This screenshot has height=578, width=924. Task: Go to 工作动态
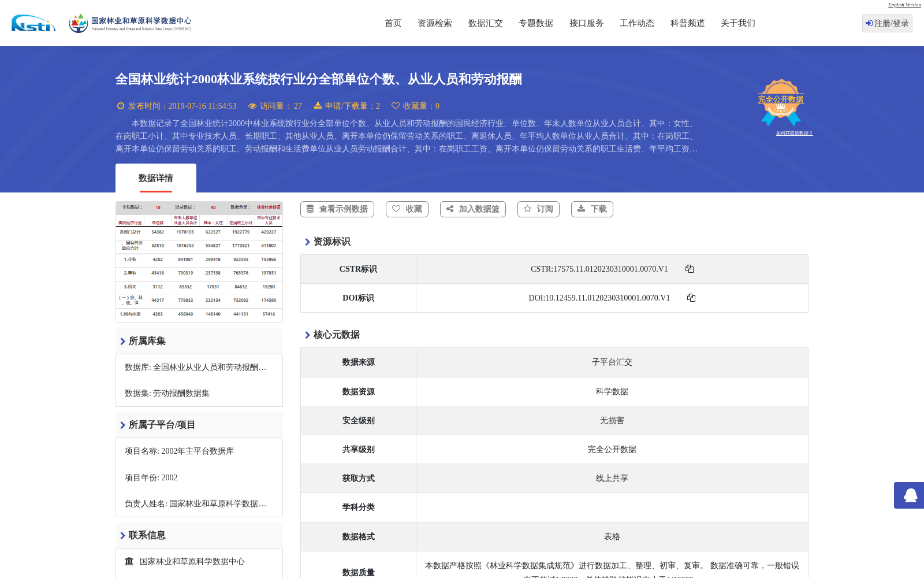tap(637, 23)
